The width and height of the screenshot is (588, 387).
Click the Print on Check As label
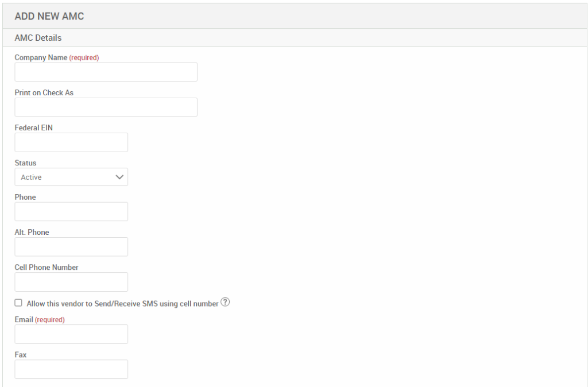click(44, 92)
